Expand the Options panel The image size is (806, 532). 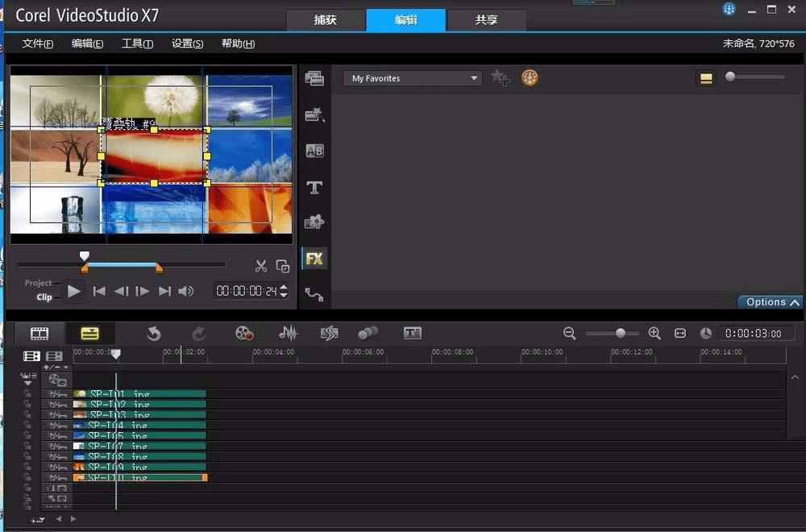click(x=771, y=302)
